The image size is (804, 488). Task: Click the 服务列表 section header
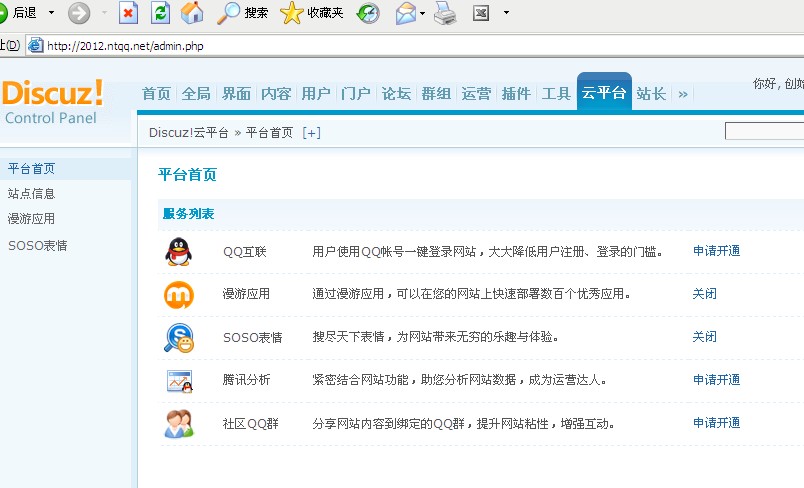tap(188, 214)
